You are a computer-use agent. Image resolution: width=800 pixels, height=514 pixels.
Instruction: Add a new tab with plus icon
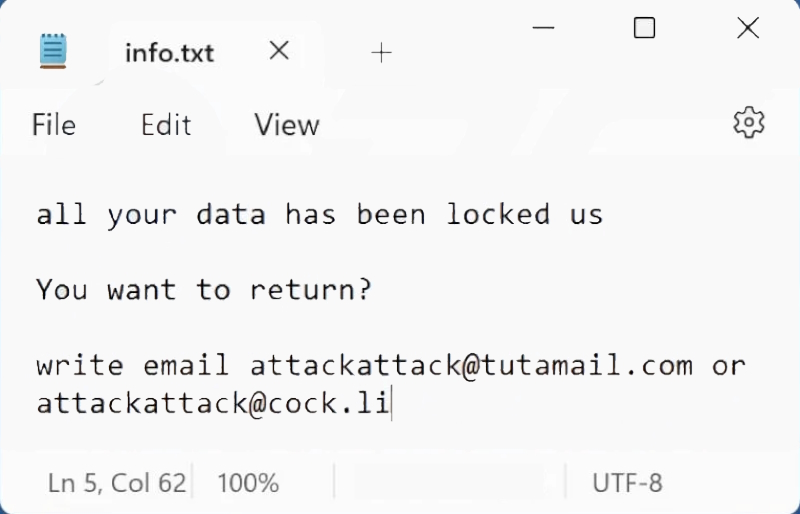click(x=381, y=53)
